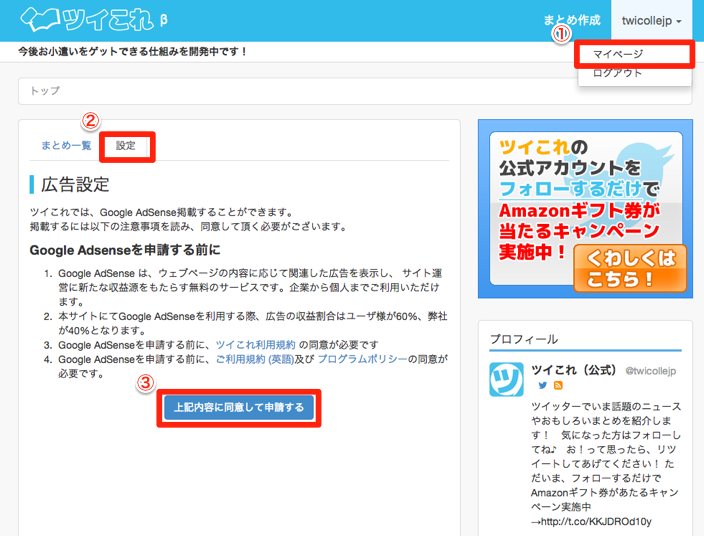This screenshot has height=536, width=704.
Task: Open the http://t.co/KKJDROd10y link
Action: 596,521
